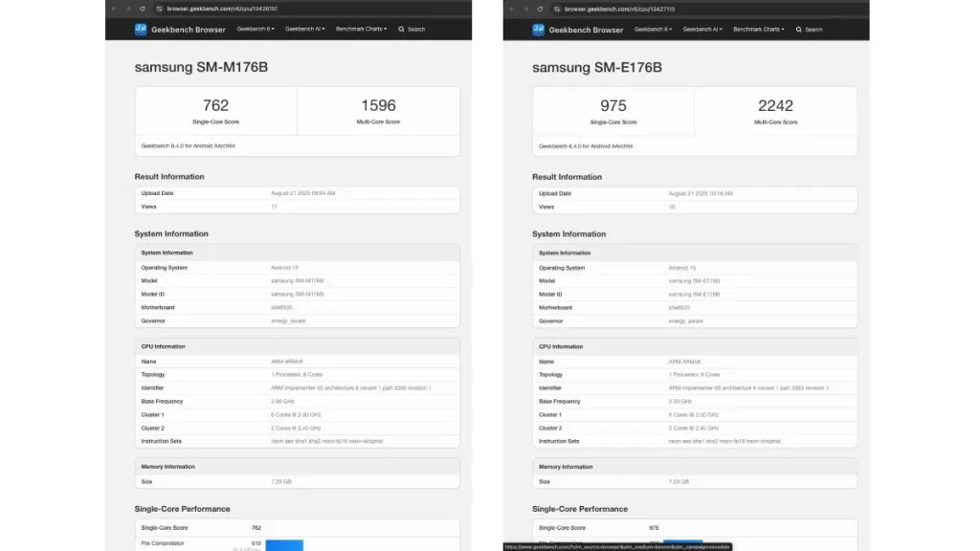
Task: Expand Geekbench 6 dropdown in left window
Action: [256, 30]
